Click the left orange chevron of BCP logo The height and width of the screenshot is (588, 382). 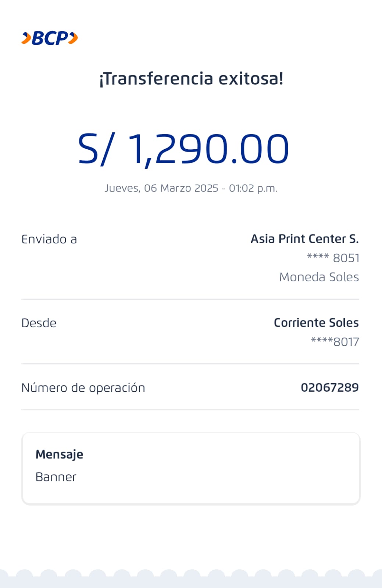[x=26, y=38]
